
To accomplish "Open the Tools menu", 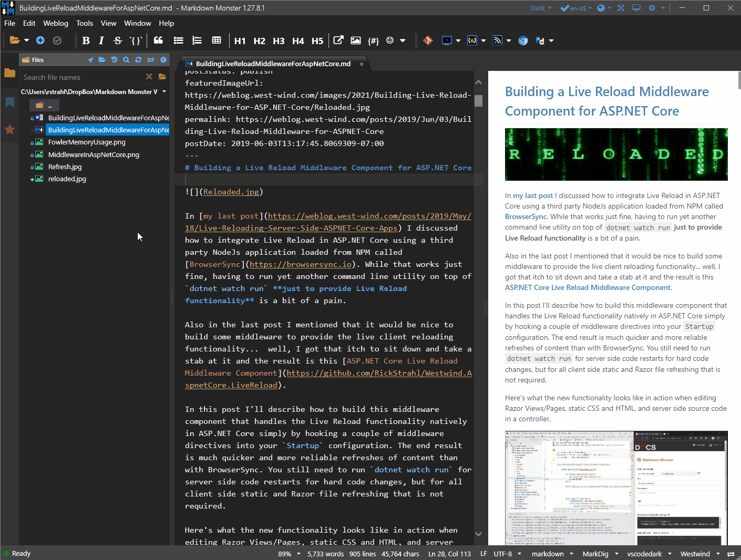I will pos(85,23).
